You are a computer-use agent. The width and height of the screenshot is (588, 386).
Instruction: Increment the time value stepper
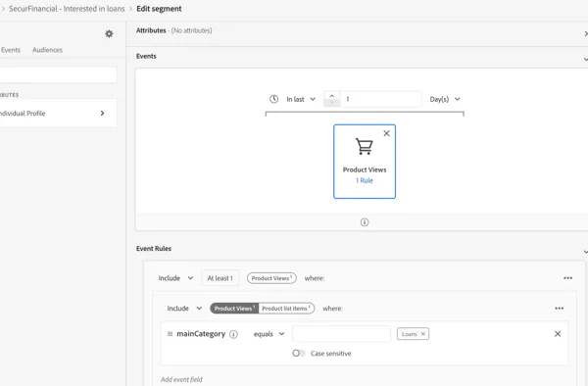coord(332,96)
